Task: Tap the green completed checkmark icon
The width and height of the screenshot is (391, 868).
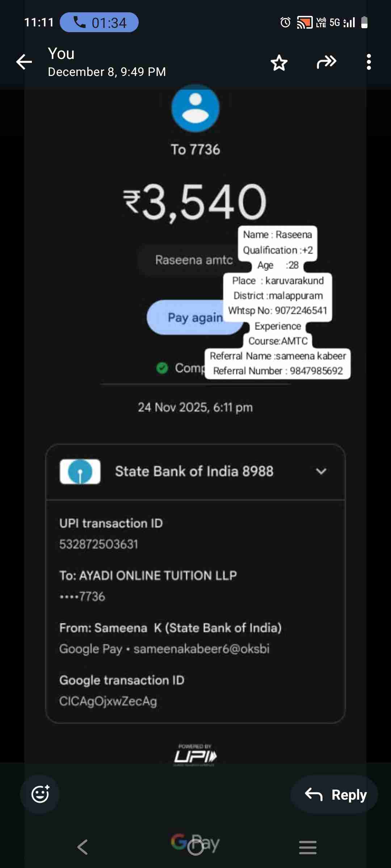Action: click(162, 368)
